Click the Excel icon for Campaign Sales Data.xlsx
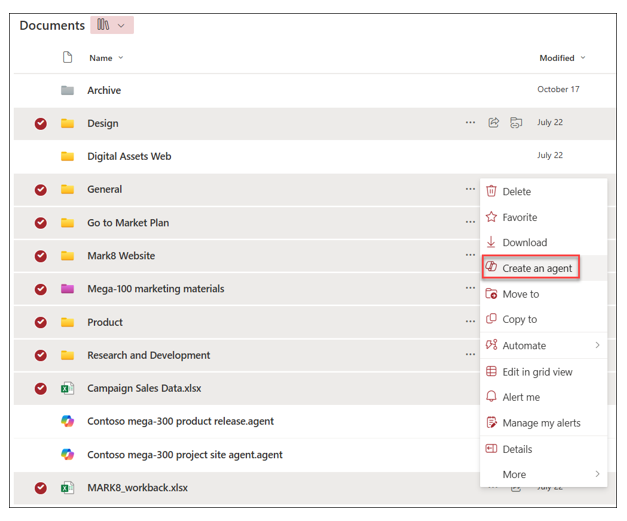 67,388
